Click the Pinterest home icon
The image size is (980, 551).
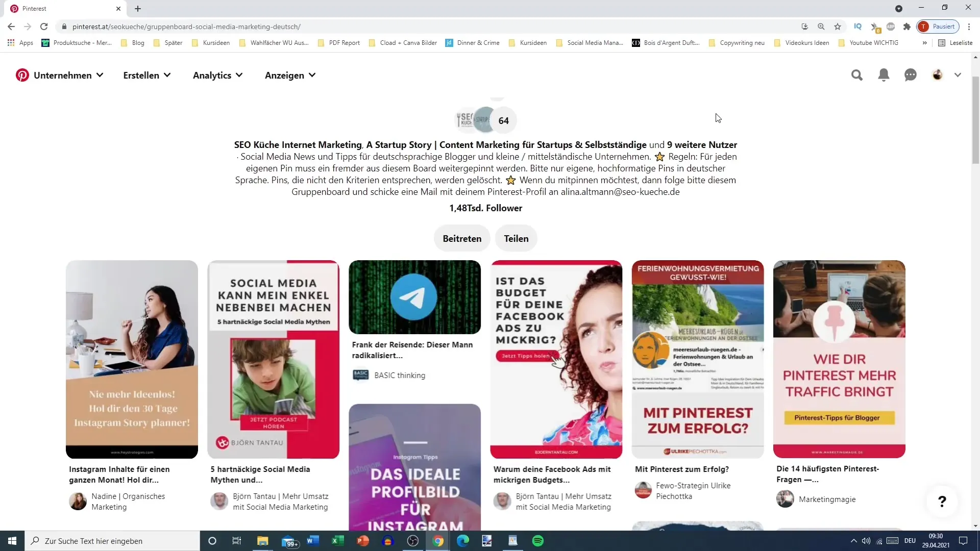pyautogui.click(x=21, y=74)
